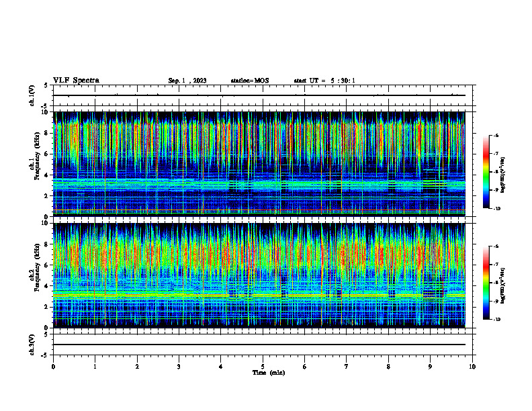Click the time axis tick label "7"
The width and height of the screenshot is (532, 411).
coord(347,367)
